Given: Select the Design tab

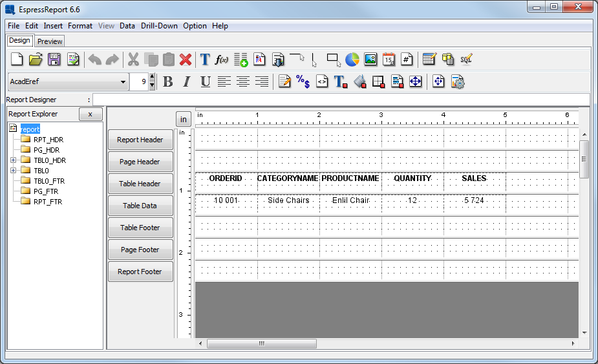Looking at the screenshot, I should (19, 41).
